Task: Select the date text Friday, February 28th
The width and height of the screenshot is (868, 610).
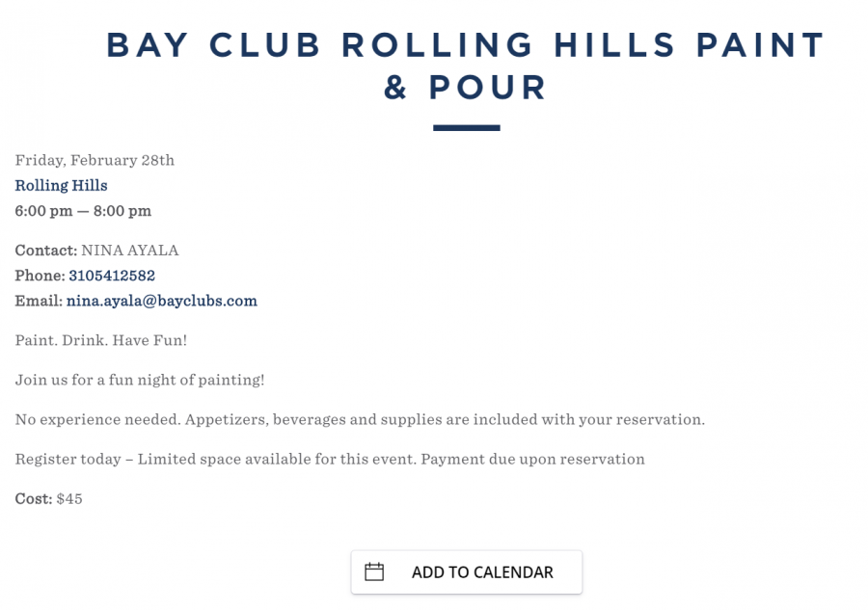Action: [x=95, y=160]
